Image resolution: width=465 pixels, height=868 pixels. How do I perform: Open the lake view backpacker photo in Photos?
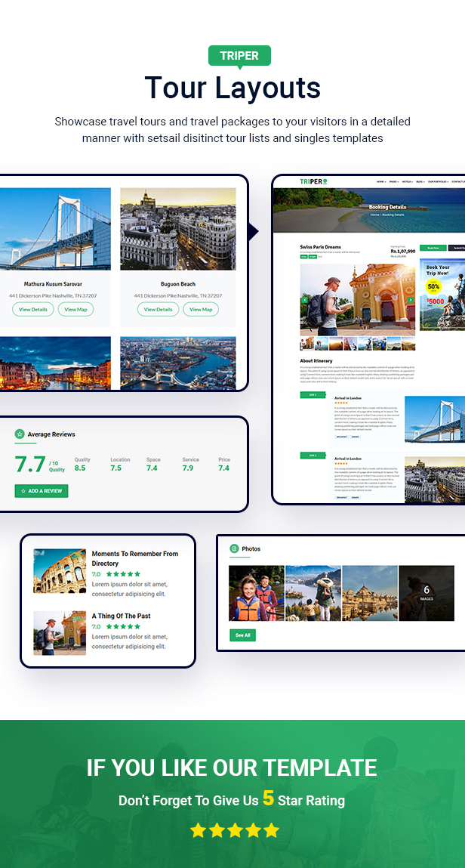[313, 593]
